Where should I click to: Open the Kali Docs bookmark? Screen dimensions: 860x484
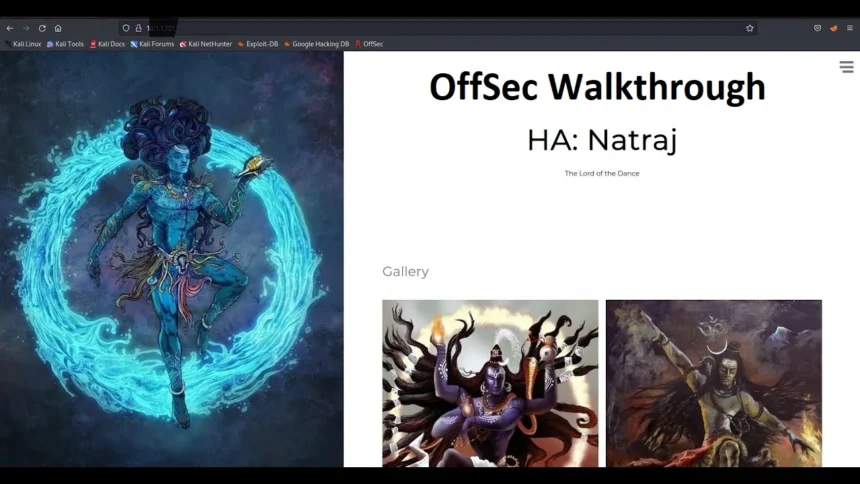(x=108, y=44)
